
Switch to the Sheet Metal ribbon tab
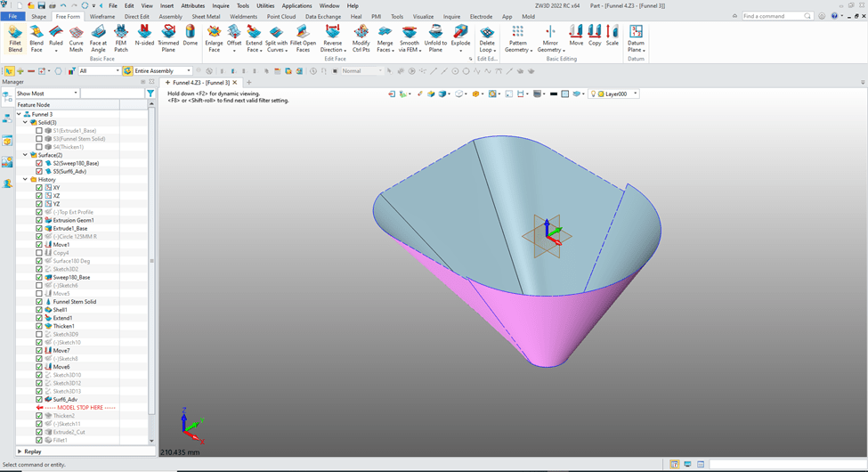click(x=206, y=16)
